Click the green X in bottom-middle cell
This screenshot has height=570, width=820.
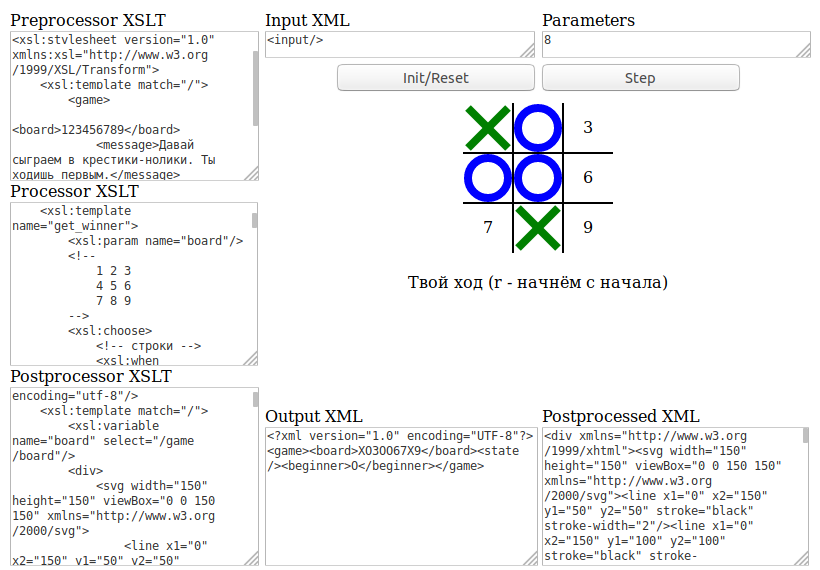point(538,227)
